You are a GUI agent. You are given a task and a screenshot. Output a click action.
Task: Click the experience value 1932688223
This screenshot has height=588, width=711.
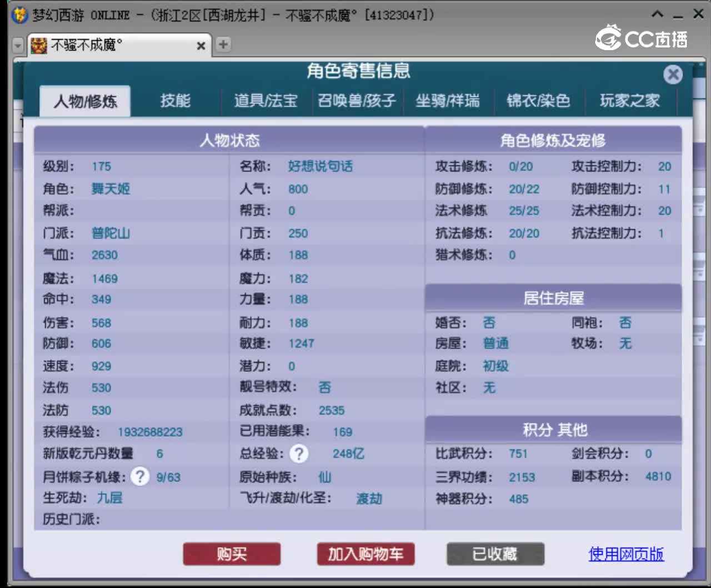[150, 432]
